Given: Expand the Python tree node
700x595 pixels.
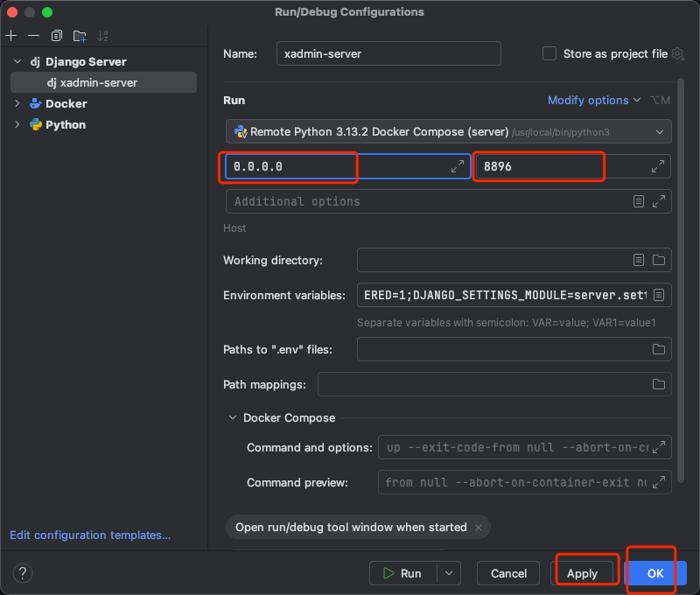Looking at the screenshot, I should coord(17,124).
